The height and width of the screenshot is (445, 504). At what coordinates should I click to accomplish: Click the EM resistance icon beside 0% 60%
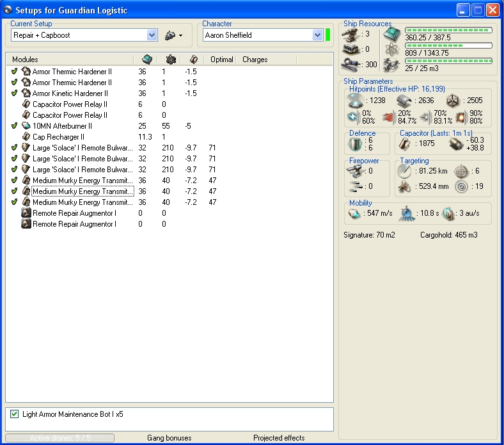click(353, 117)
